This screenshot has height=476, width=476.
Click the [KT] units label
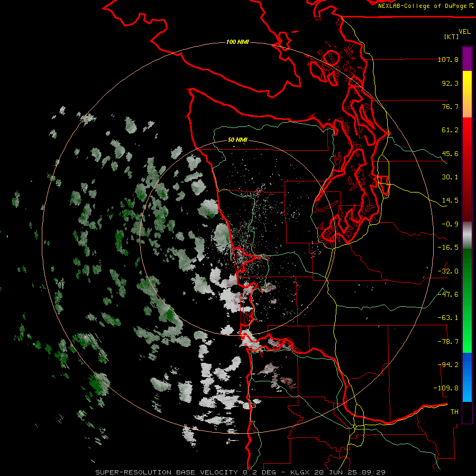(x=452, y=36)
